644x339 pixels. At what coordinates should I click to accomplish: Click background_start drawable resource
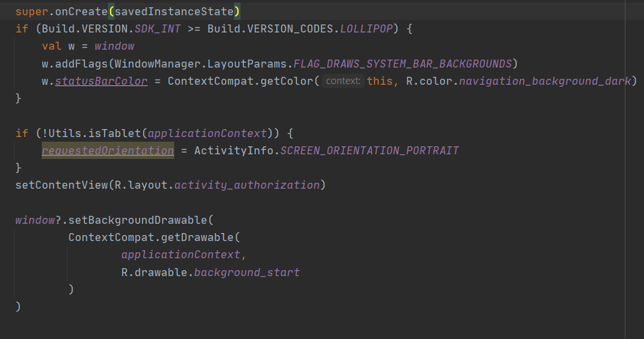click(247, 272)
